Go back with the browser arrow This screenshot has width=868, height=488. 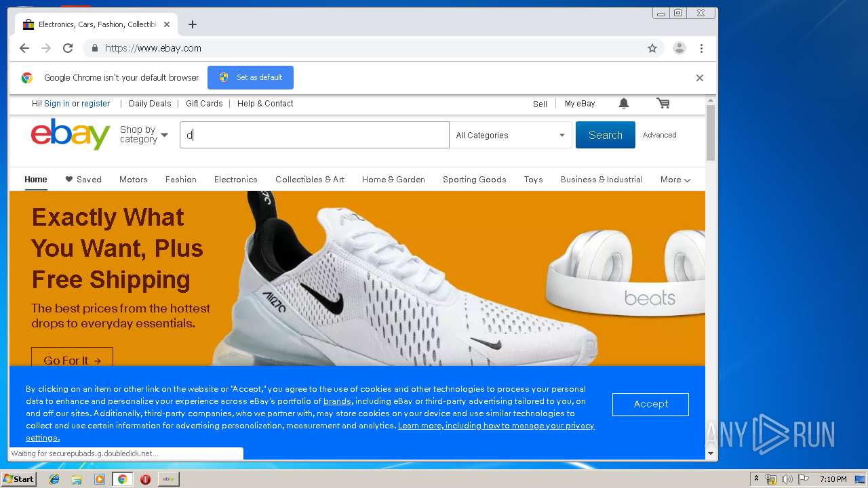(x=24, y=48)
